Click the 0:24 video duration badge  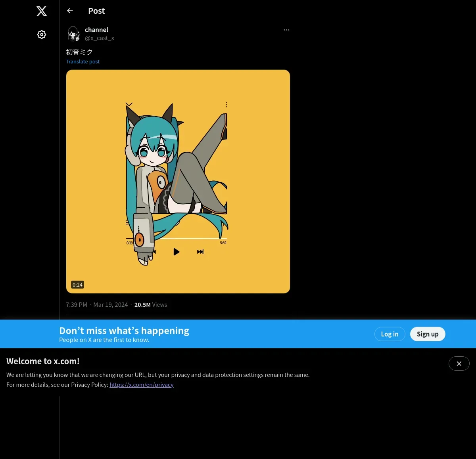[x=77, y=285]
